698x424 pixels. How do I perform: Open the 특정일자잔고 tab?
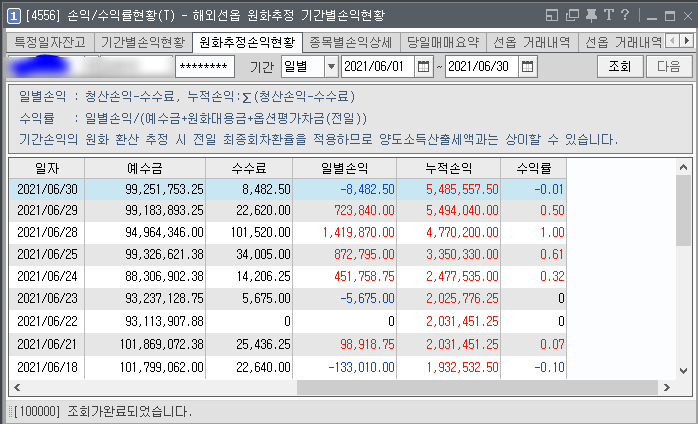tap(50, 43)
